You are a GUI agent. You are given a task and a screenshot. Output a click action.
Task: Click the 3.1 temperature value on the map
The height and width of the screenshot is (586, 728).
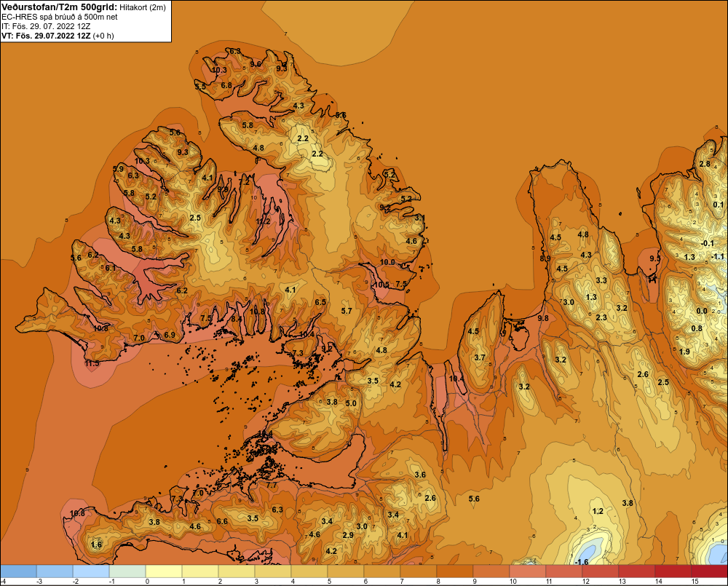tap(420, 218)
